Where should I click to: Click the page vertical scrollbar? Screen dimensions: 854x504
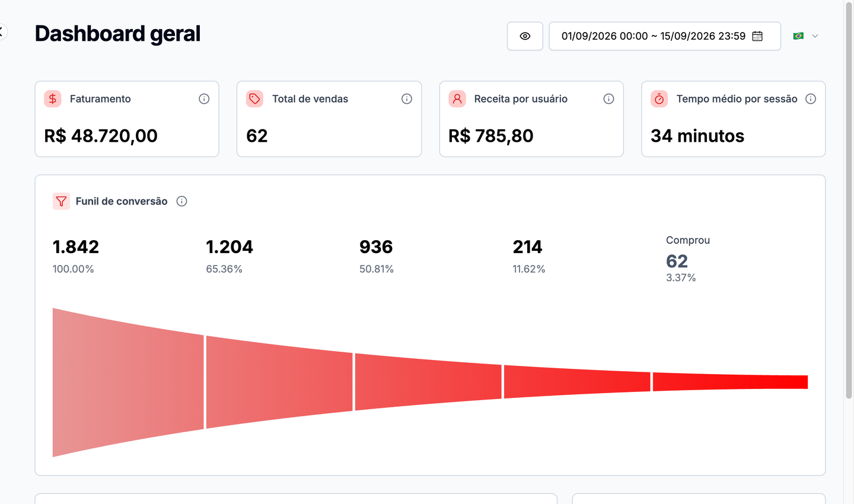(x=849, y=202)
